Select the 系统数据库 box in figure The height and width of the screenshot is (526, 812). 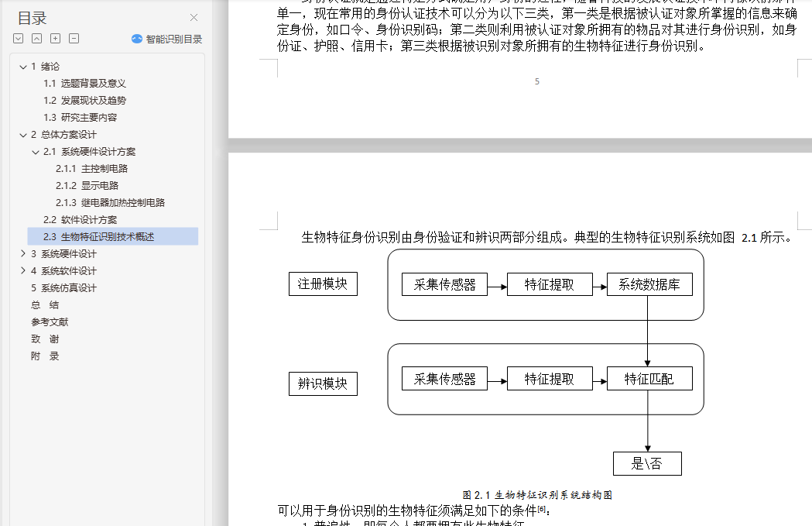(x=649, y=284)
